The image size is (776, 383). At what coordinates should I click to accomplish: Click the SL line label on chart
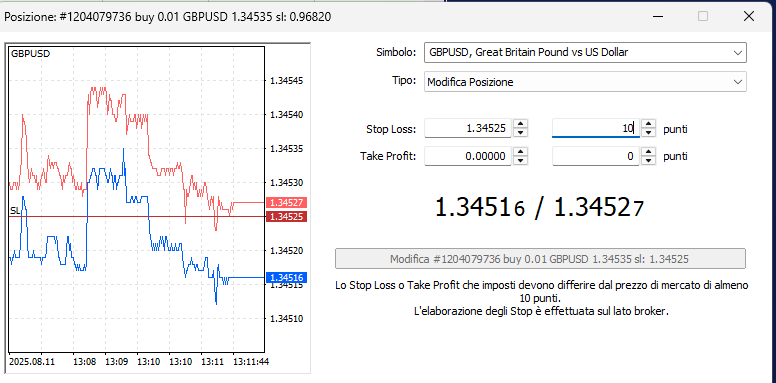point(15,211)
